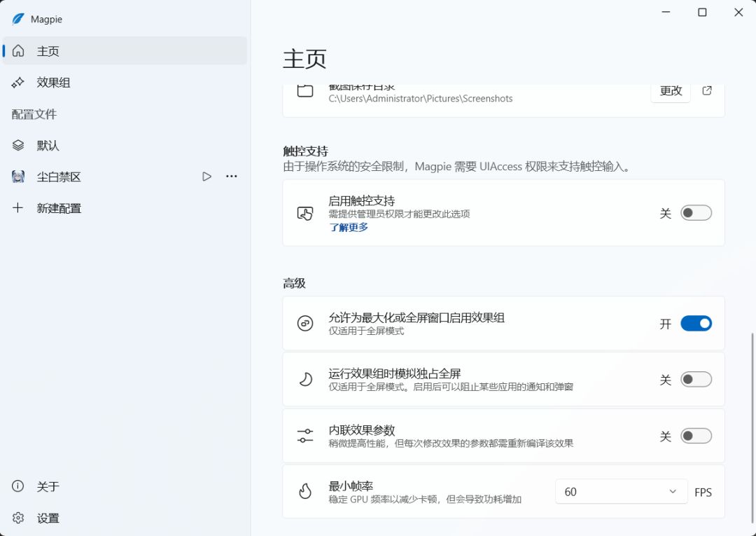This screenshot has height=536, width=756.
Task: Open the 关于 page
Action: pos(125,486)
